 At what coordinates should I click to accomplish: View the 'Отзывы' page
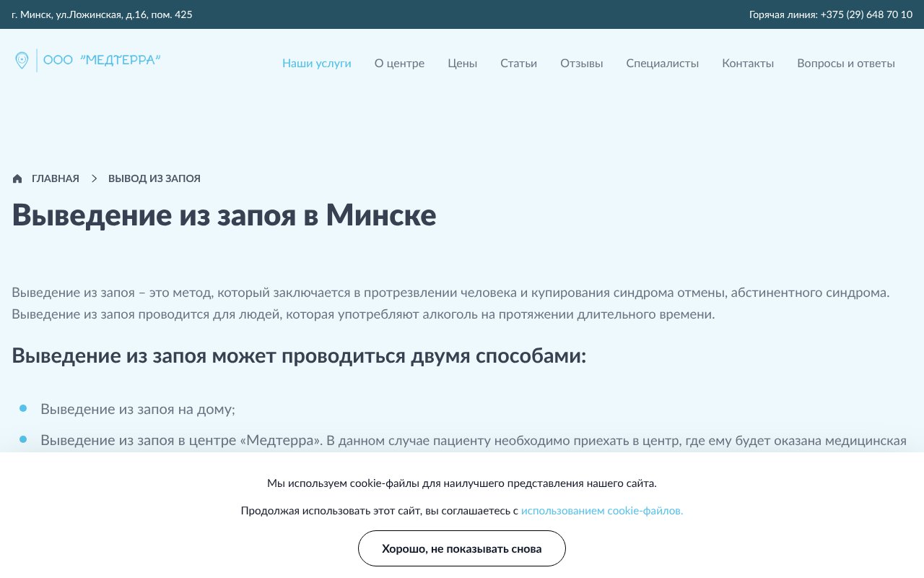click(582, 63)
